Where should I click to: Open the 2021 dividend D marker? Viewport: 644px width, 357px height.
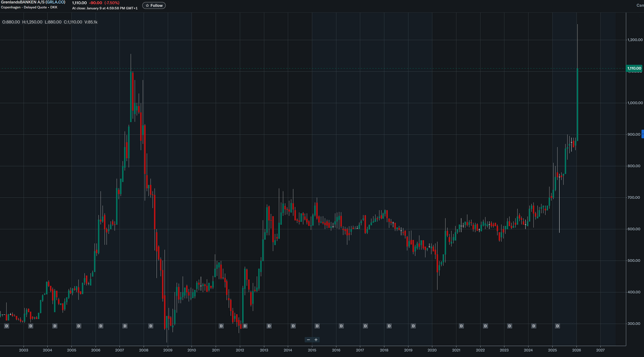click(x=462, y=325)
